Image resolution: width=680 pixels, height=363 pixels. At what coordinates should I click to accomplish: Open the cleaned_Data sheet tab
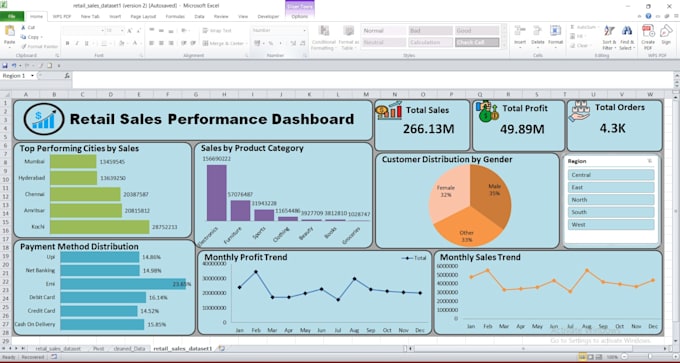pos(129,348)
